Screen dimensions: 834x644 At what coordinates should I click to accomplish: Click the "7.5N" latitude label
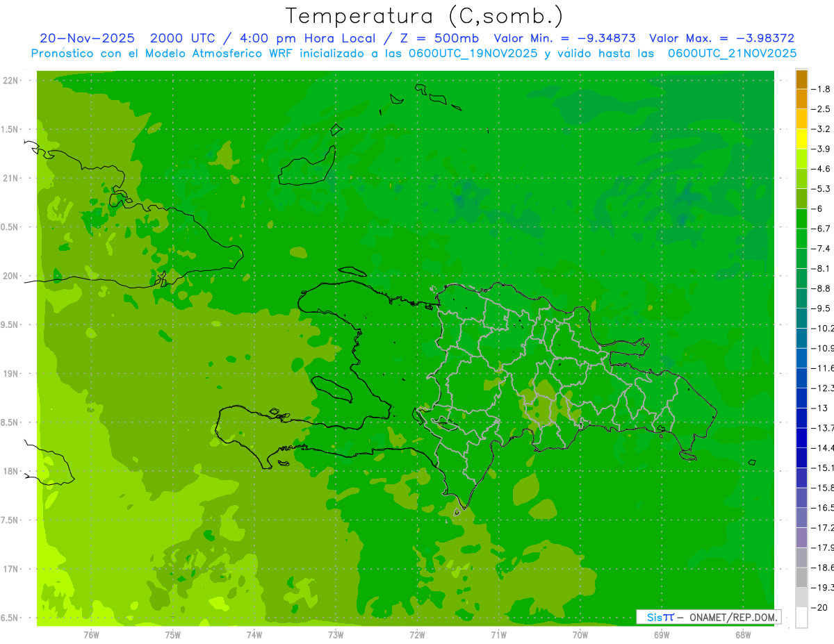[9, 520]
